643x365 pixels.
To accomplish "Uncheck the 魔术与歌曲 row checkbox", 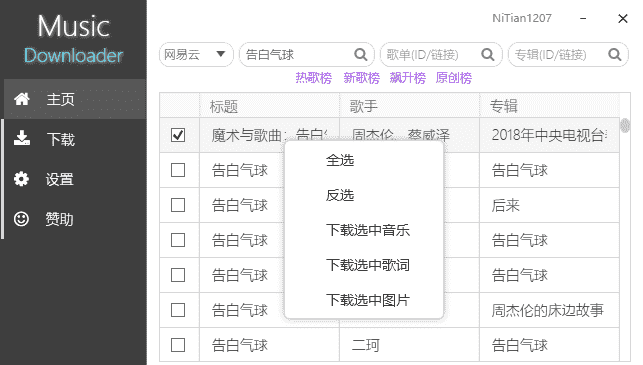I will tap(178, 135).
